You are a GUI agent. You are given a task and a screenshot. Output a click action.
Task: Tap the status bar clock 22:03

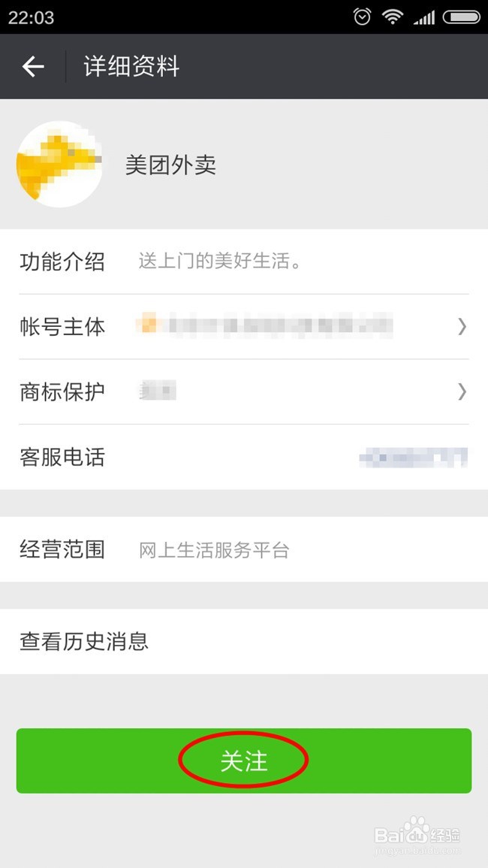tap(31, 18)
